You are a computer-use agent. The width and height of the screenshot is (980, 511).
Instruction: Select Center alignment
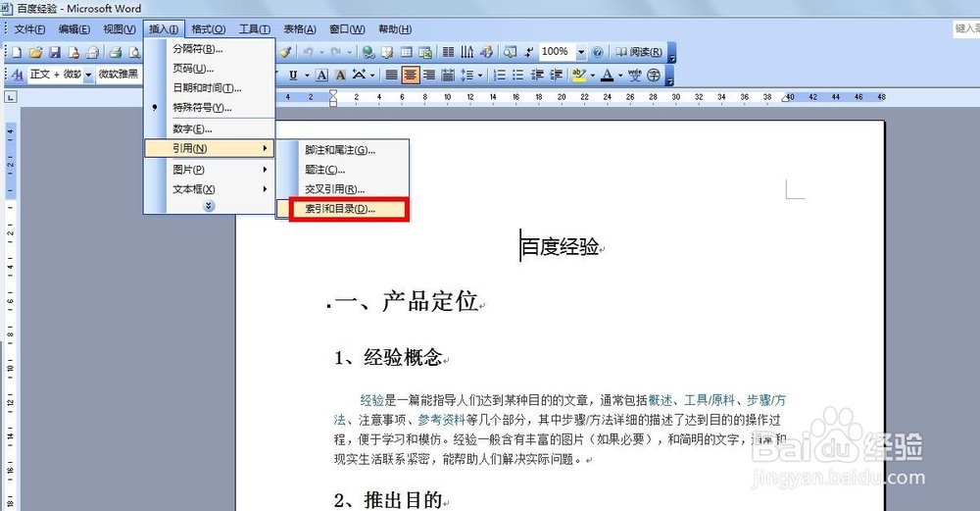(x=410, y=76)
